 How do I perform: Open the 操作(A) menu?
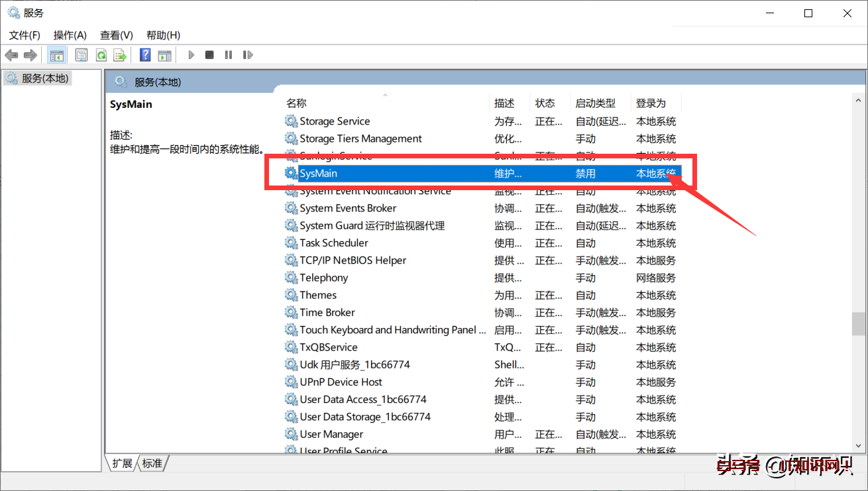click(x=70, y=34)
